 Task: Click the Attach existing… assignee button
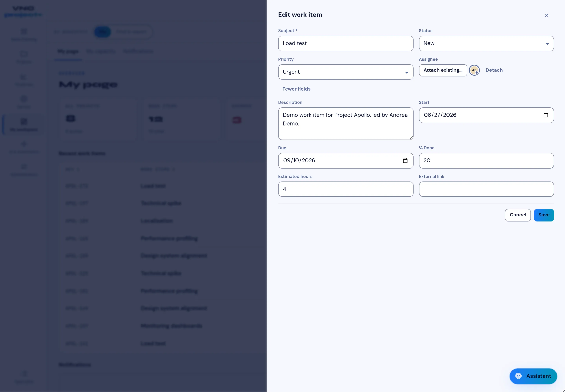443,70
